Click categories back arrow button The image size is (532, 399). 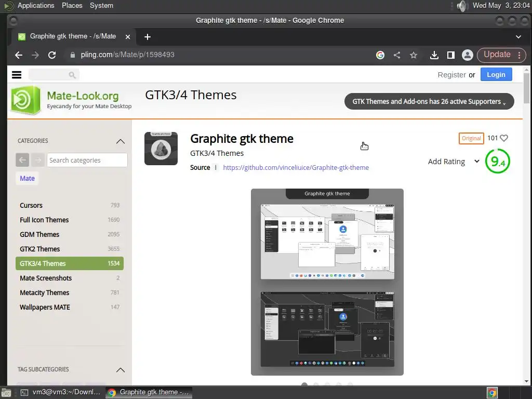(22, 160)
